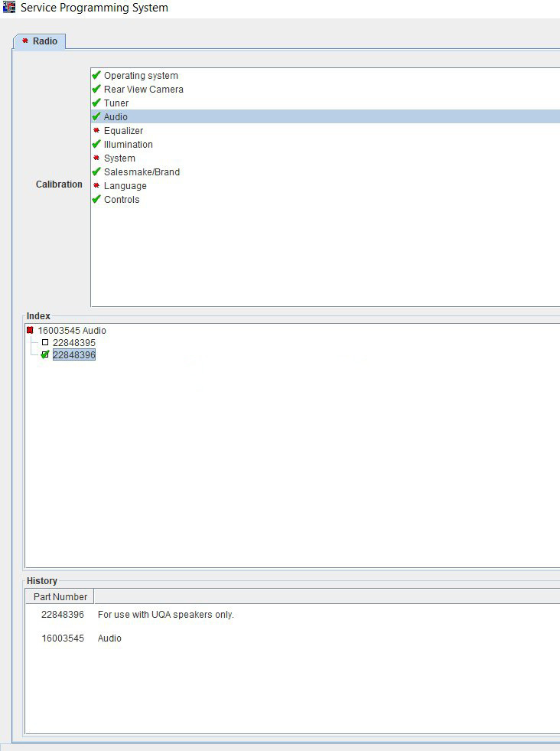Select System calibration entry
The image size is (560, 751).
click(325, 158)
